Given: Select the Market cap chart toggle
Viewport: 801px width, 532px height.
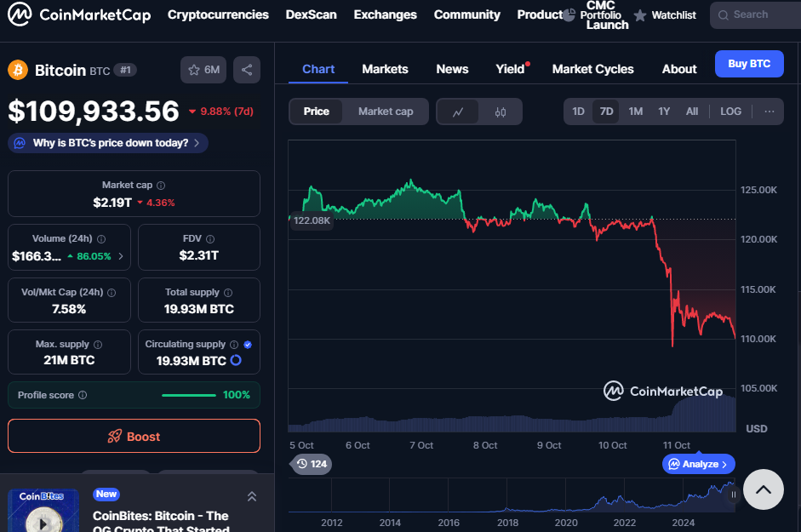Looking at the screenshot, I should pos(386,112).
